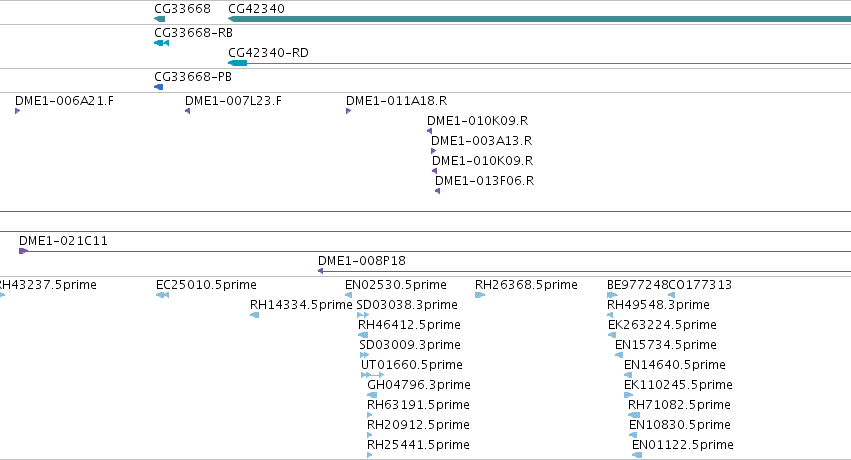Select the DME1-008P18 clone start arrow

click(321, 271)
